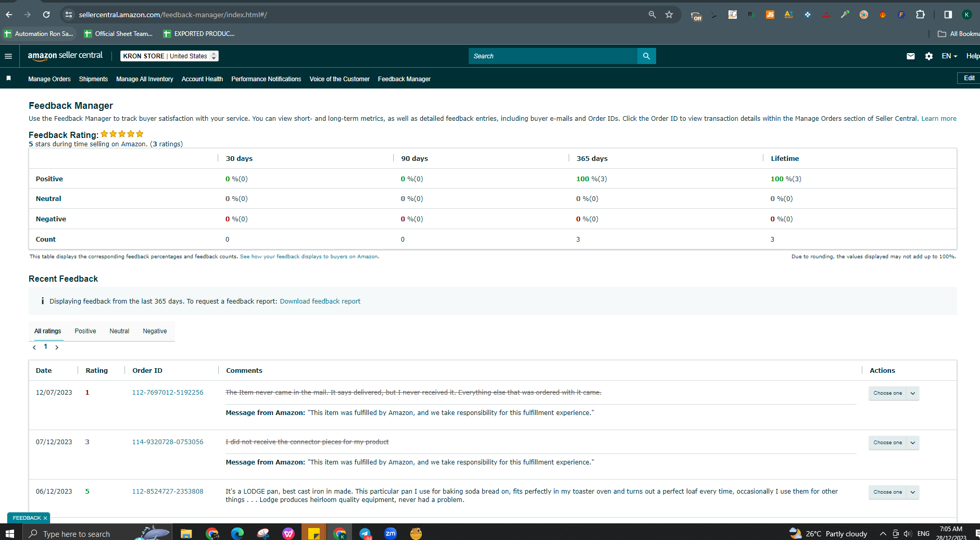Switch to the Neutral feedback tab
Image resolution: width=980 pixels, height=540 pixels.
[x=119, y=331]
